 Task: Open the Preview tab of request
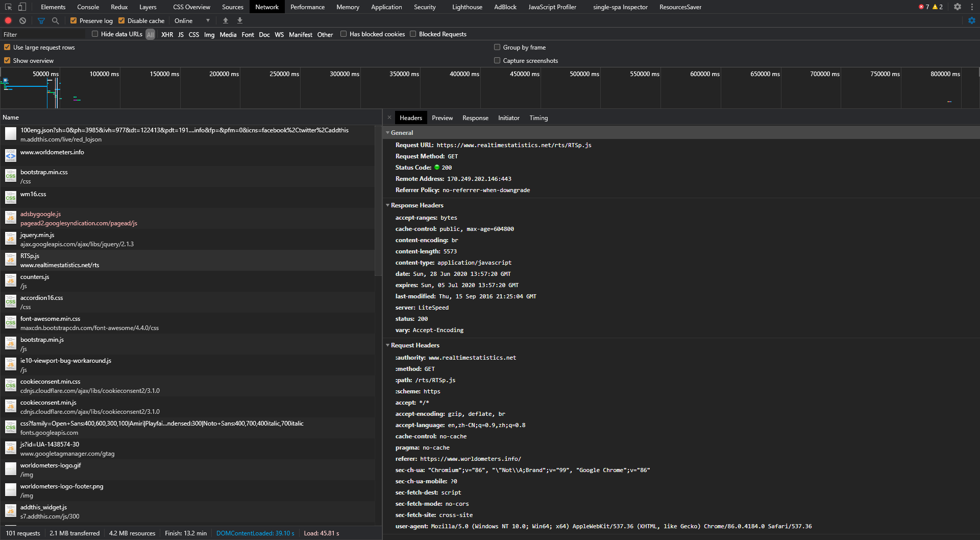coord(443,118)
